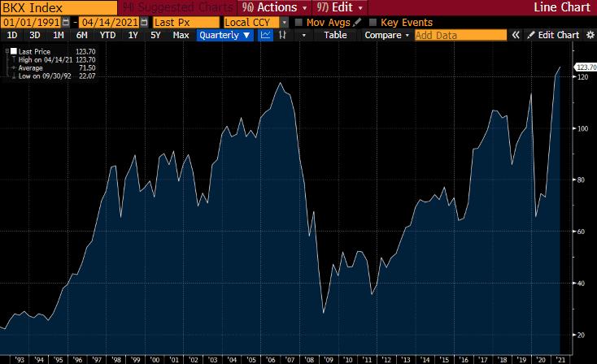Click the Edit Chart pencil button
This screenshot has height=364, width=597.
point(554,35)
